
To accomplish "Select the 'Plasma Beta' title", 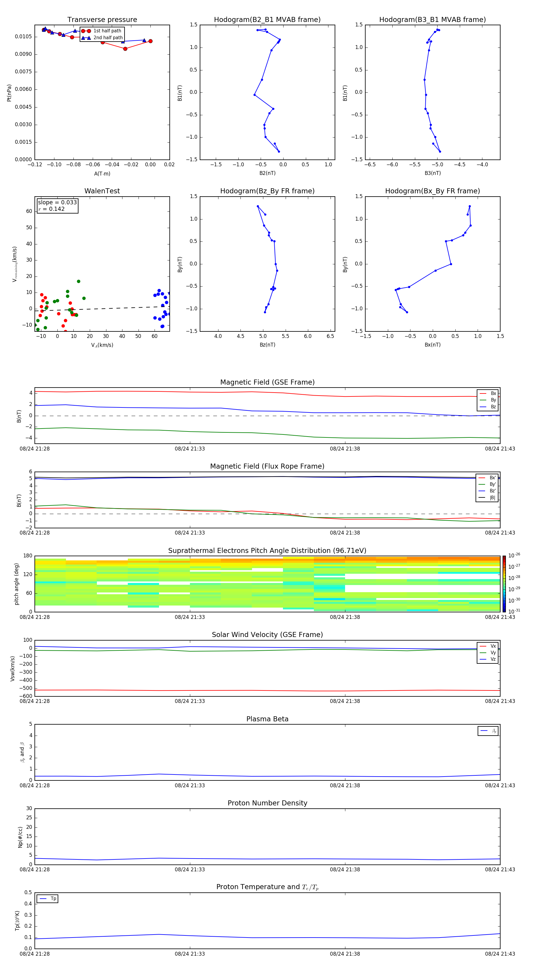I will pos(267,719).
